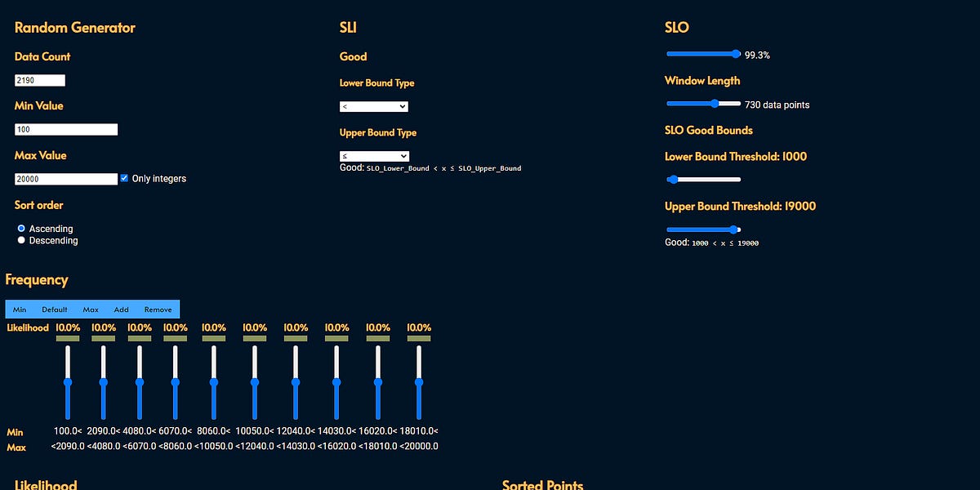980x490 pixels.
Task: Toggle the Only integers checkbox
Action: click(124, 178)
